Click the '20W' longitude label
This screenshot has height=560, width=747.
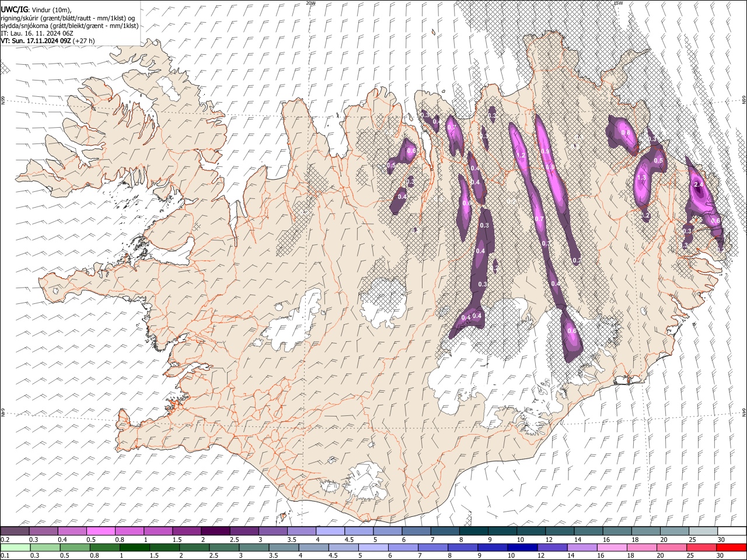310,3
